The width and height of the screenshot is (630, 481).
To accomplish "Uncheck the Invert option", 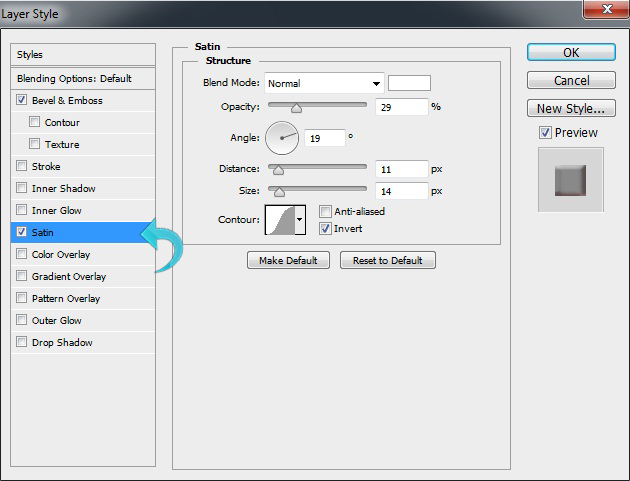I will (325, 228).
